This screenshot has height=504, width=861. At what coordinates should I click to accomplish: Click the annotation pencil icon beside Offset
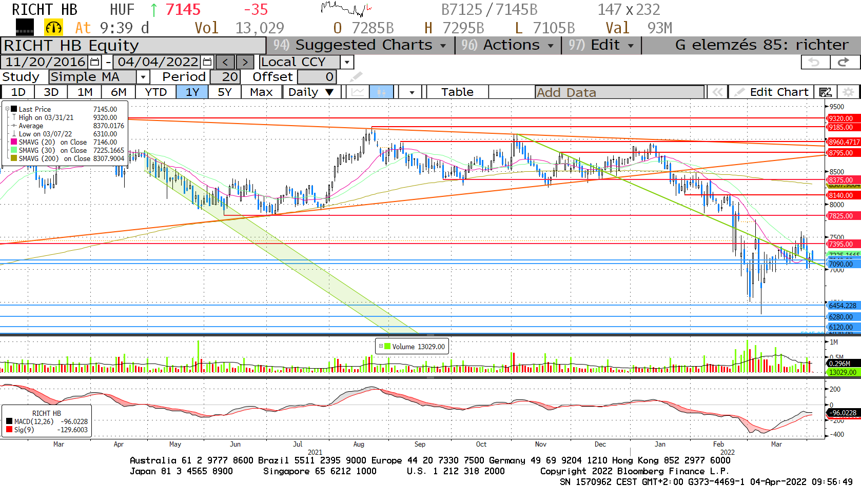coord(356,77)
